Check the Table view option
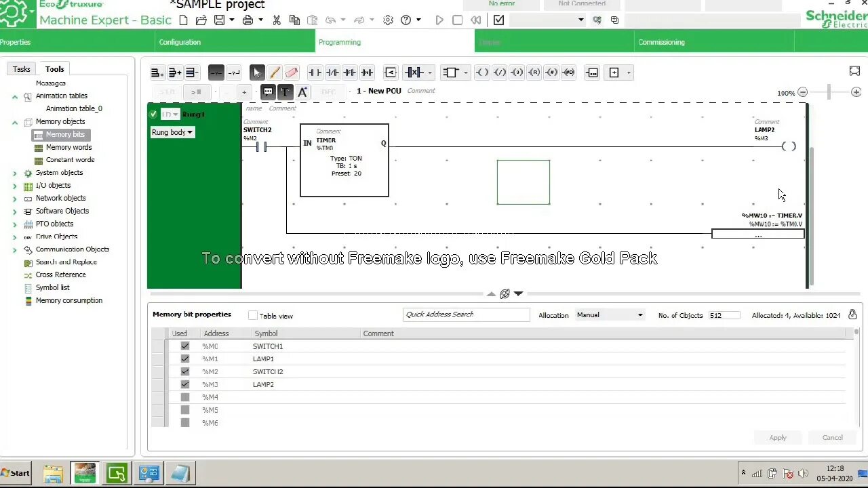 253,315
